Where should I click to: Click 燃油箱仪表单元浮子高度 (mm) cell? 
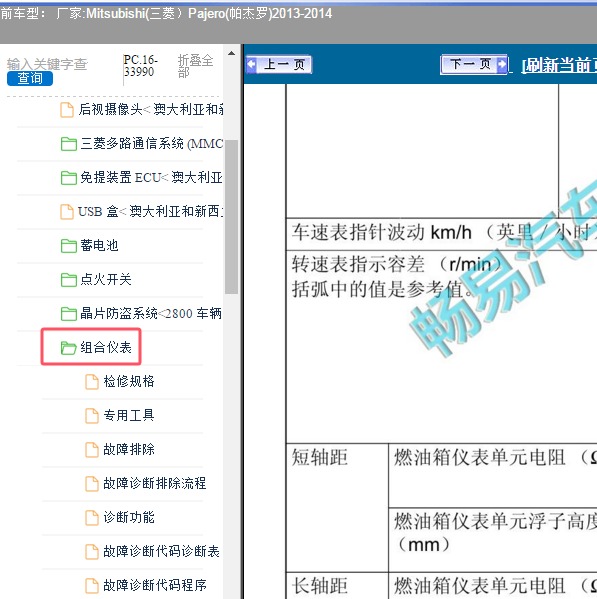click(493, 540)
